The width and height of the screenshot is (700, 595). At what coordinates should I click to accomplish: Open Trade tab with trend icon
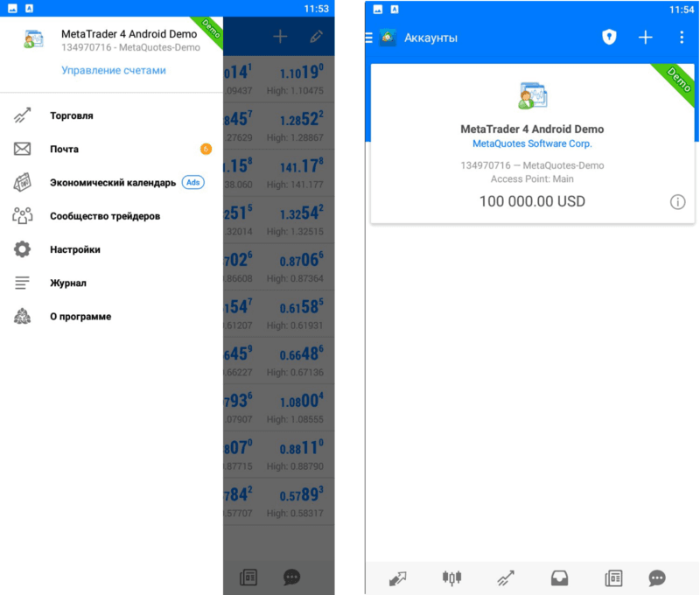pos(506,578)
